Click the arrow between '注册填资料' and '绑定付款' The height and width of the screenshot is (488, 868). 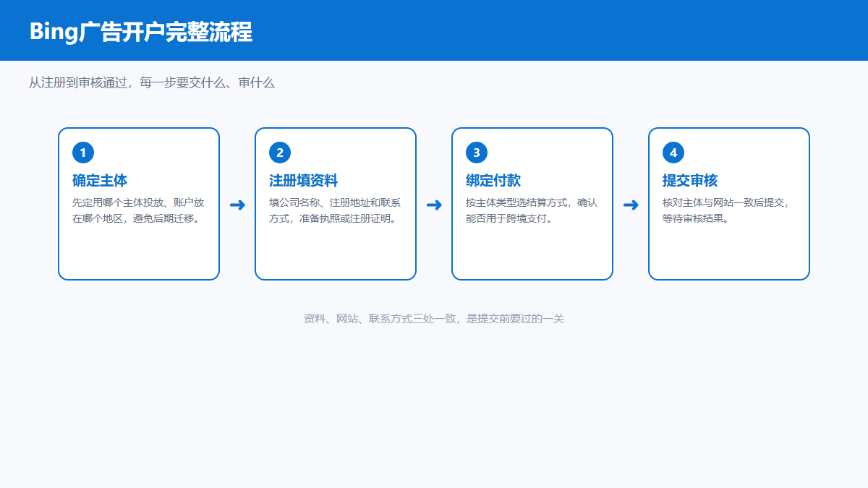click(x=434, y=205)
